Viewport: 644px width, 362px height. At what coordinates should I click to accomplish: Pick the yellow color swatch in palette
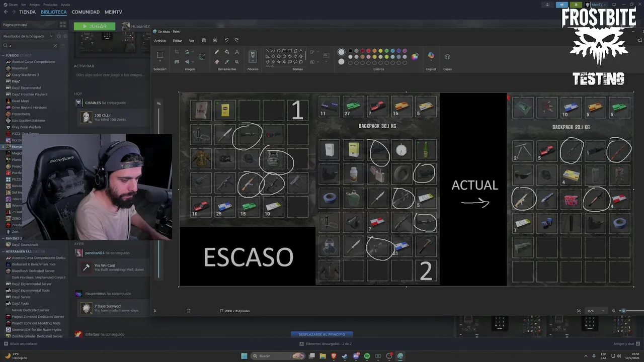point(381,51)
